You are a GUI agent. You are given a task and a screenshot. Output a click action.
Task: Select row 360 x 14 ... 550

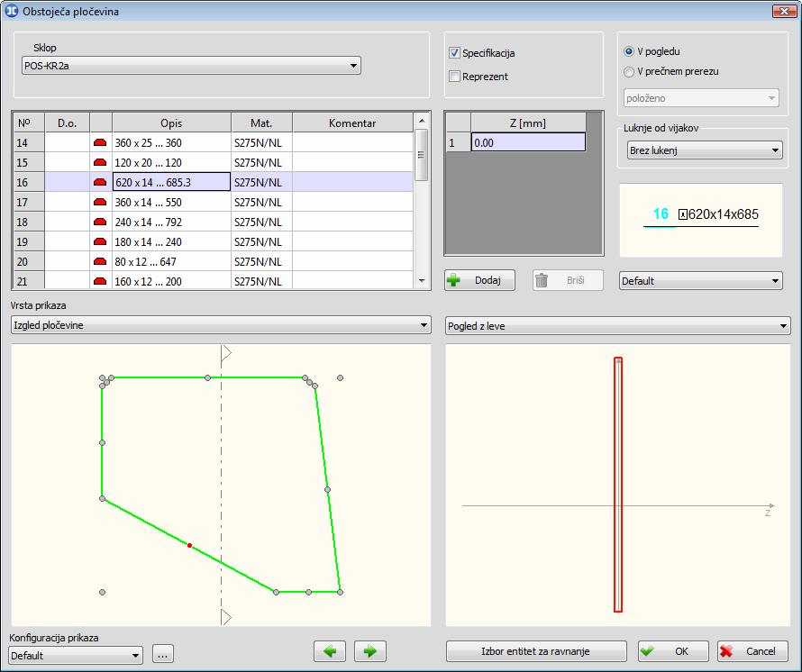coord(214,202)
